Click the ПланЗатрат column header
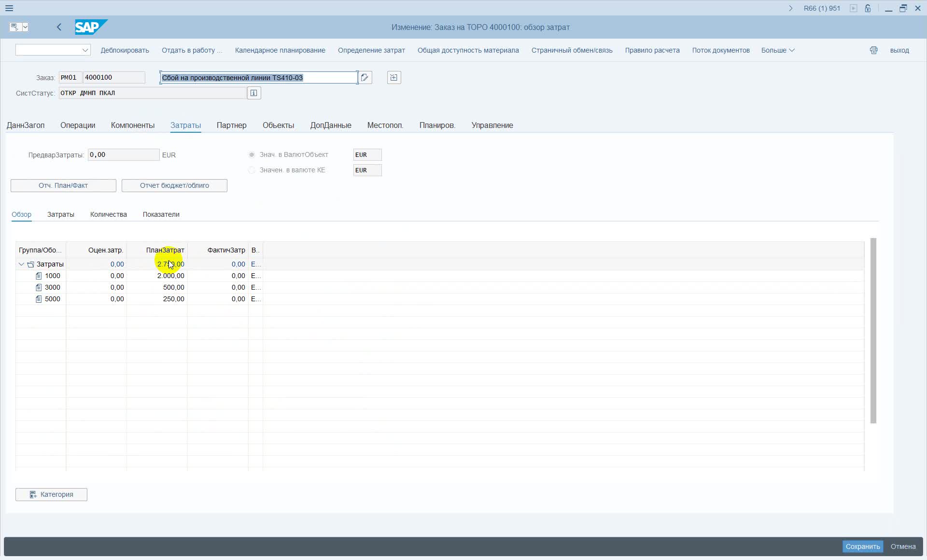Image resolution: width=927 pixels, height=560 pixels. (x=157, y=251)
